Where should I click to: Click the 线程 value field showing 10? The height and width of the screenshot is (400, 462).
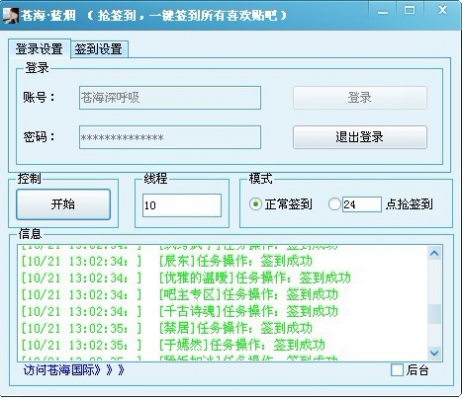[x=182, y=205]
